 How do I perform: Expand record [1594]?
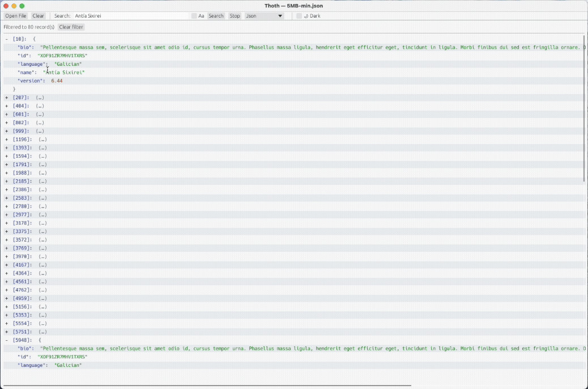pos(6,156)
